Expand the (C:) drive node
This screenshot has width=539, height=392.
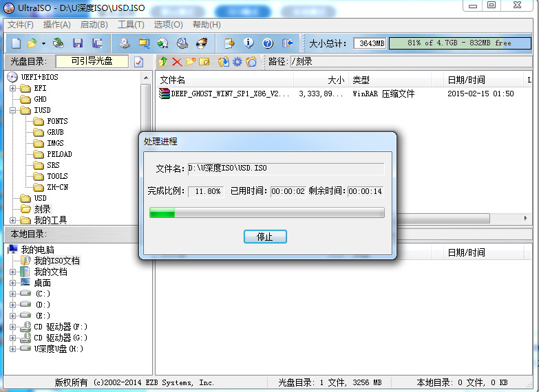12,294
